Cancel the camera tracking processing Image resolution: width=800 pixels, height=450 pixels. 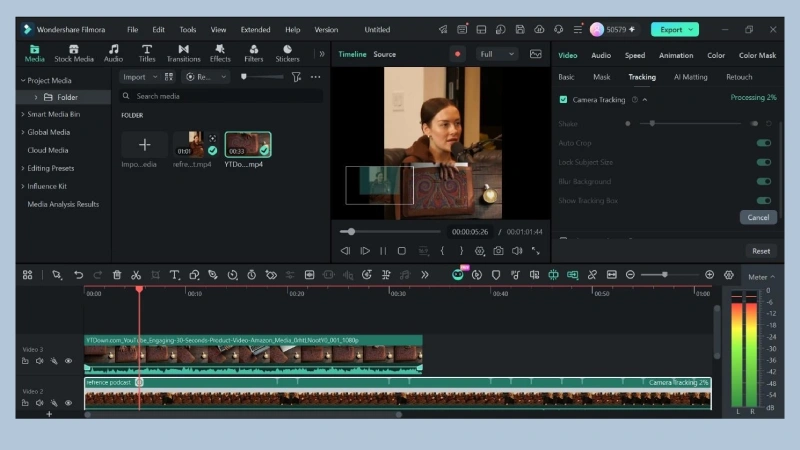coord(758,217)
